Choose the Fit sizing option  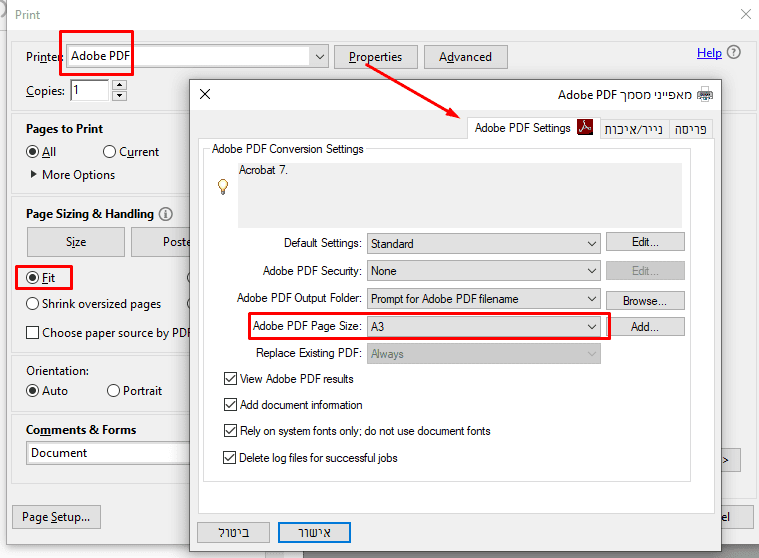click(32, 278)
